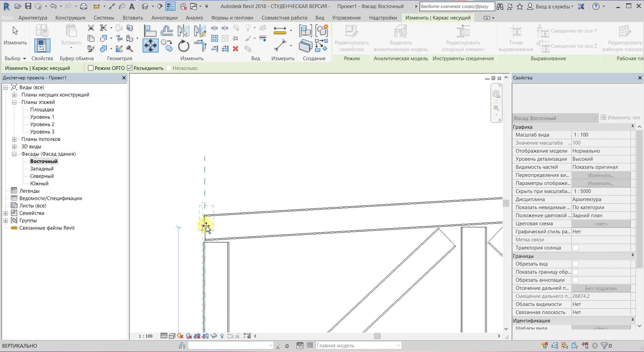Image resolution: width=644 pixels, height=352 pixels.
Task: Select the Mirror Draw Axis tool
Action: (x=200, y=31)
